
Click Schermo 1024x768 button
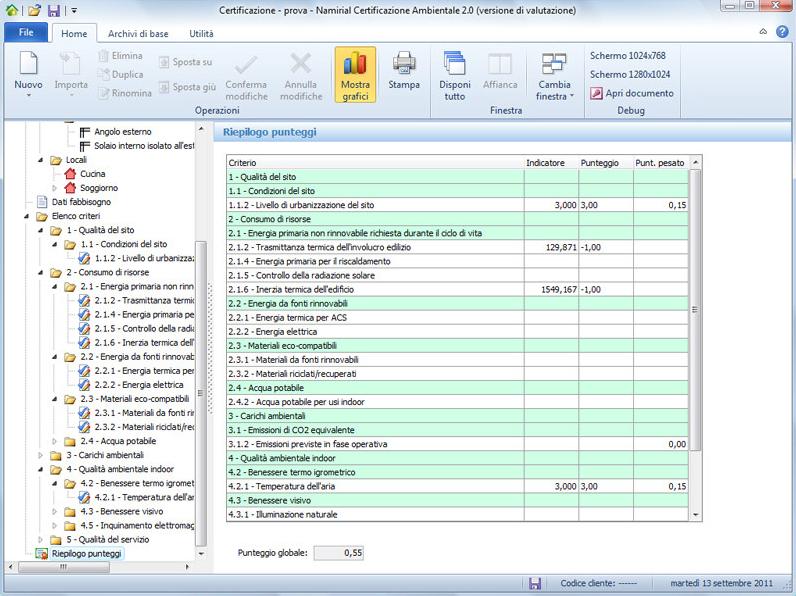click(628, 55)
